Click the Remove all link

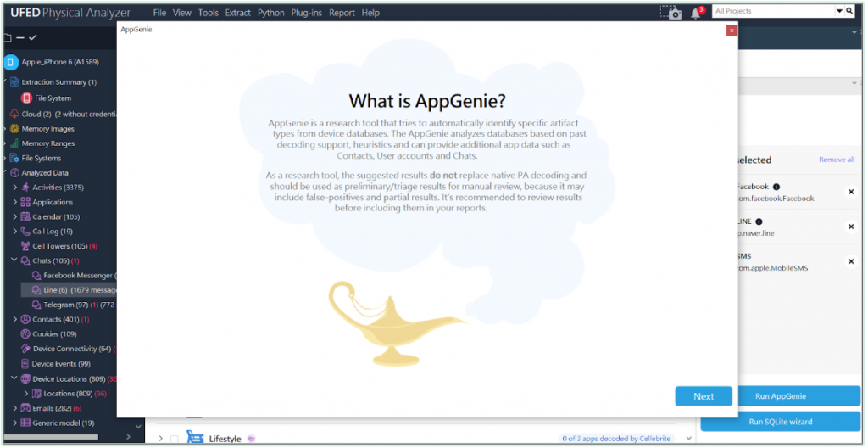point(837,160)
